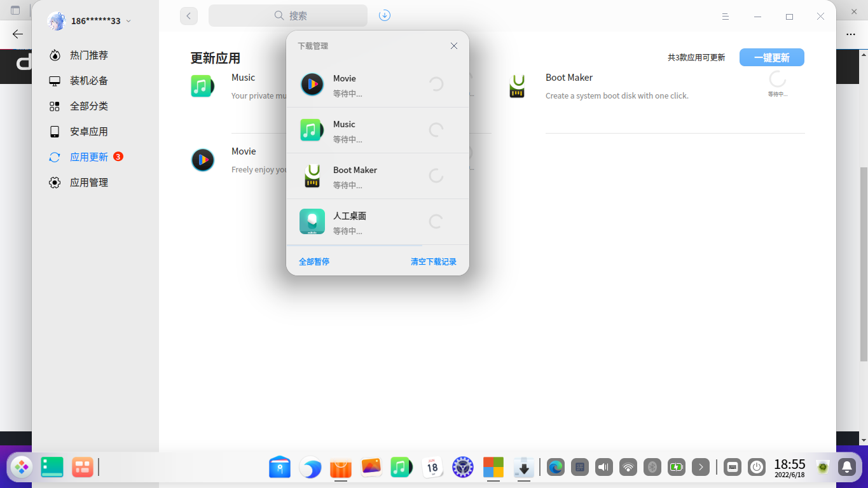Click the user avatar in the sidebar
The image size is (868, 488).
[57, 21]
